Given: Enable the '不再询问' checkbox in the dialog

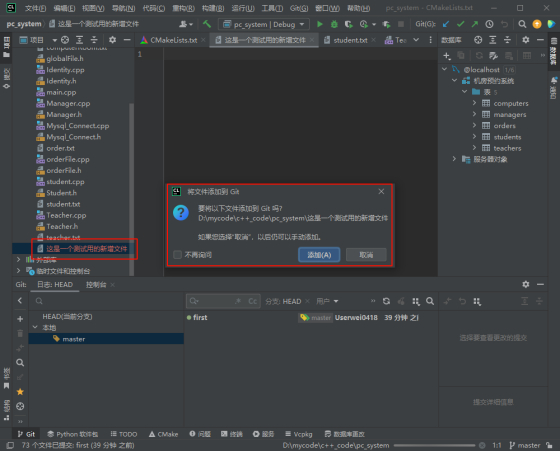Looking at the screenshot, I should click(x=178, y=255).
